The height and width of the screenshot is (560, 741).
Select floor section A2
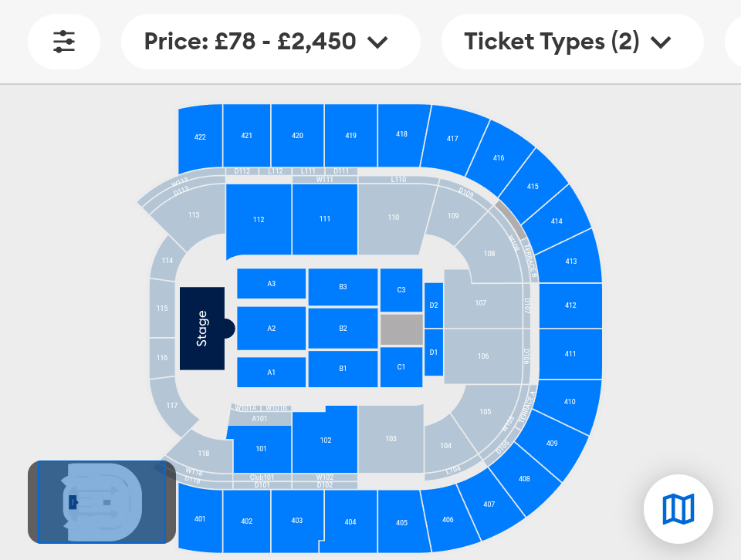271,329
